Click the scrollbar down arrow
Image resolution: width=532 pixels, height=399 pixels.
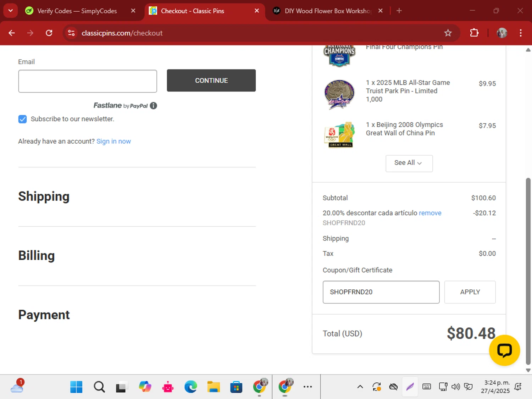pos(528,370)
